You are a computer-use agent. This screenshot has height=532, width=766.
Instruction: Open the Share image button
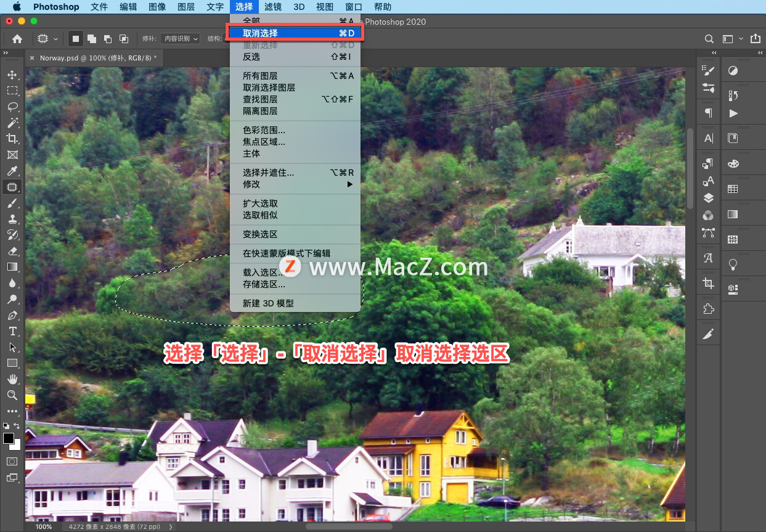click(x=756, y=38)
